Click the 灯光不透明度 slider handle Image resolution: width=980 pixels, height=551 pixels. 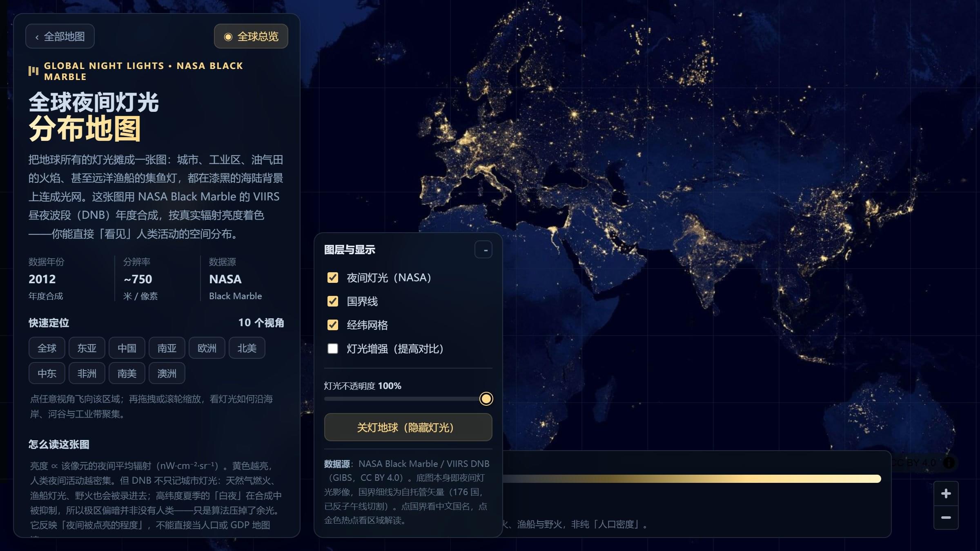tap(486, 399)
